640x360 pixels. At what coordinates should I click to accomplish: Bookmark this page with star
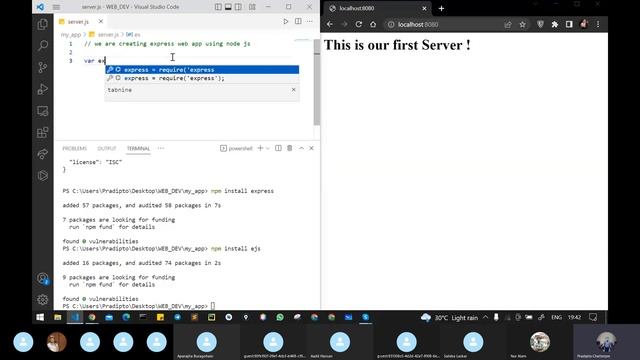pos(522,24)
